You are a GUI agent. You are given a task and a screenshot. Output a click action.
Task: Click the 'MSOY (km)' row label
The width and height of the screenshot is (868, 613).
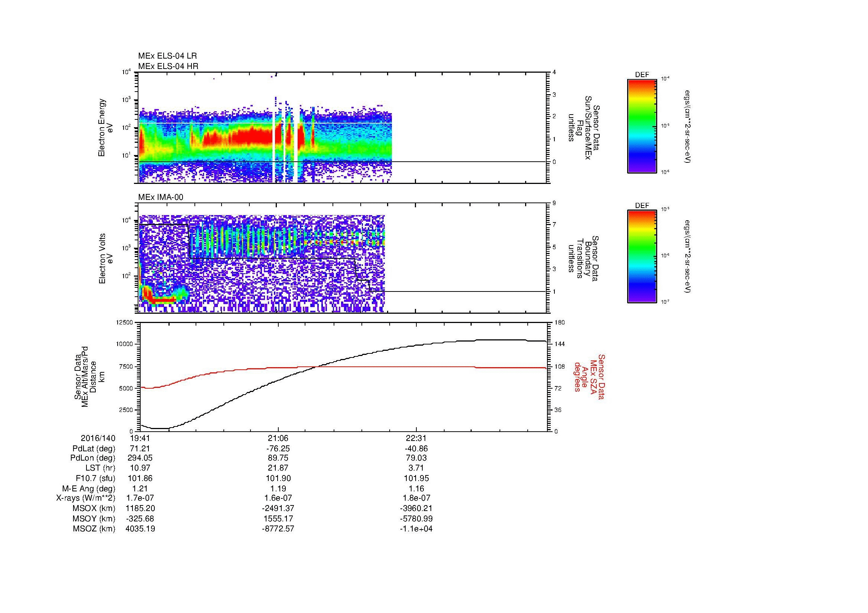94,518
